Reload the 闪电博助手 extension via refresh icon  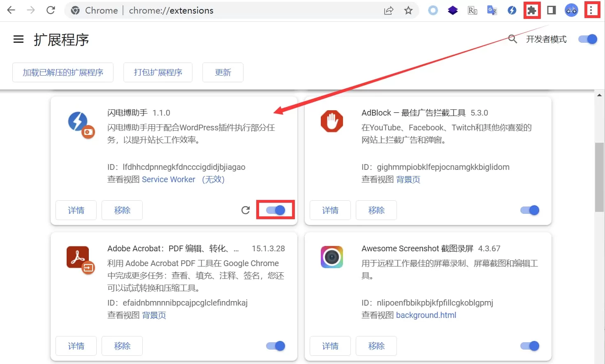pyautogui.click(x=246, y=210)
